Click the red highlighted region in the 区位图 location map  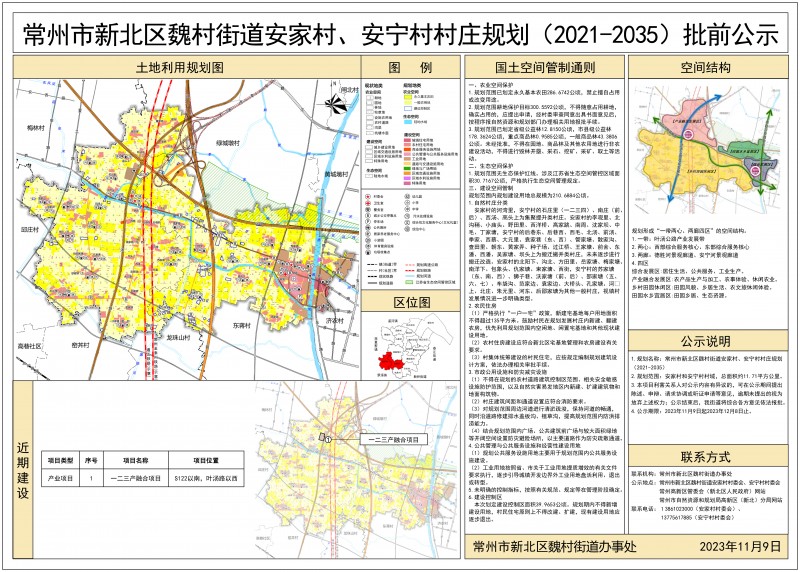390,362
